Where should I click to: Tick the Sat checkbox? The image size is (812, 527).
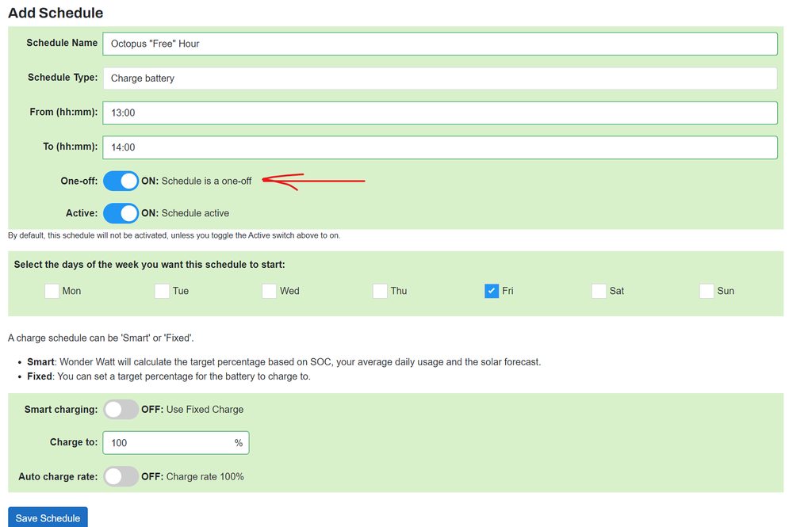[x=599, y=291]
